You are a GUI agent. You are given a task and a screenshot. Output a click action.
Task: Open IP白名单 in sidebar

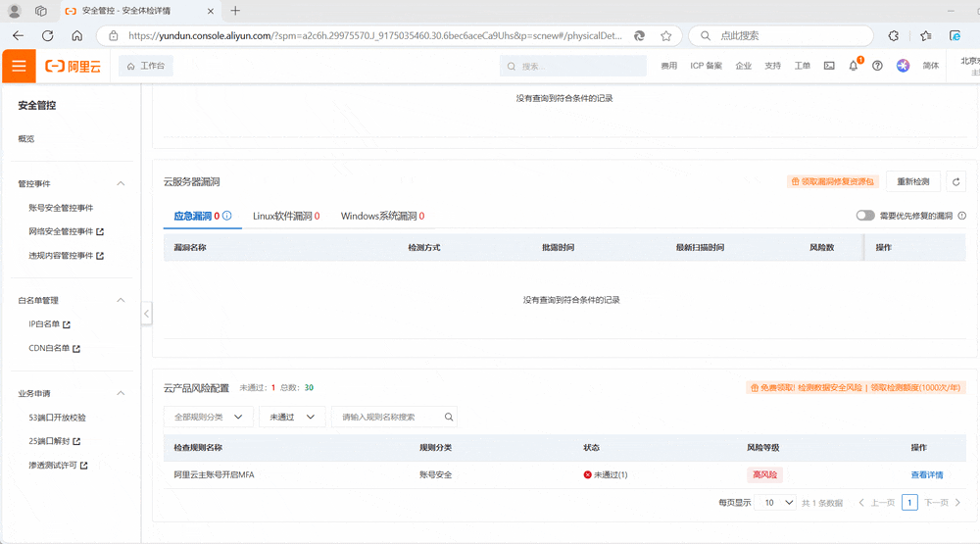(x=49, y=324)
